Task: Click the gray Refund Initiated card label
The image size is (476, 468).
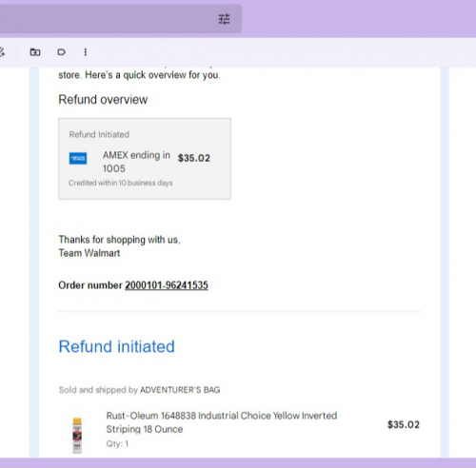Action: click(x=99, y=134)
